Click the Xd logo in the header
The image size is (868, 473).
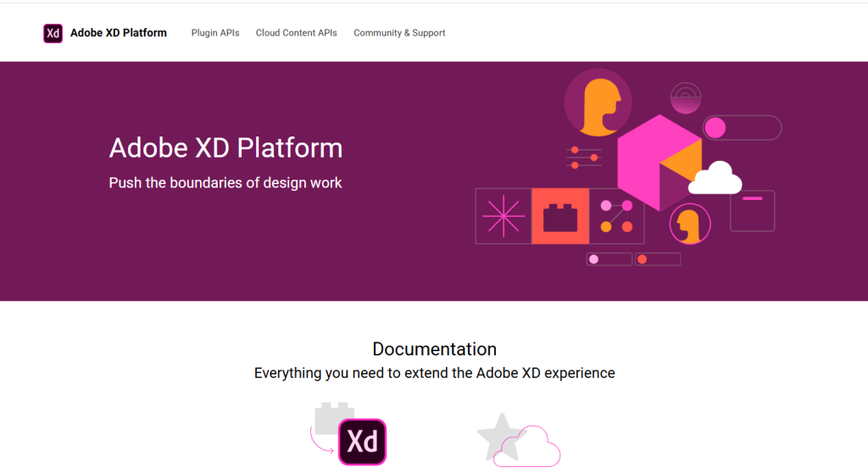(53, 33)
